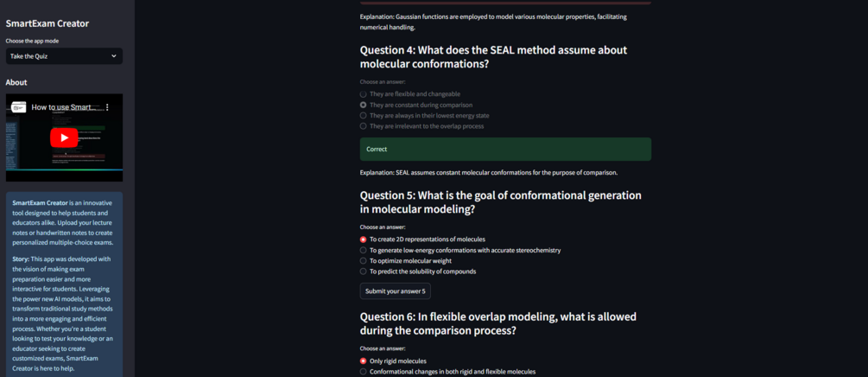Screen dimensions: 868x377
Task: Select "They are irrelevant to the overlap process"
Action: 364,126
